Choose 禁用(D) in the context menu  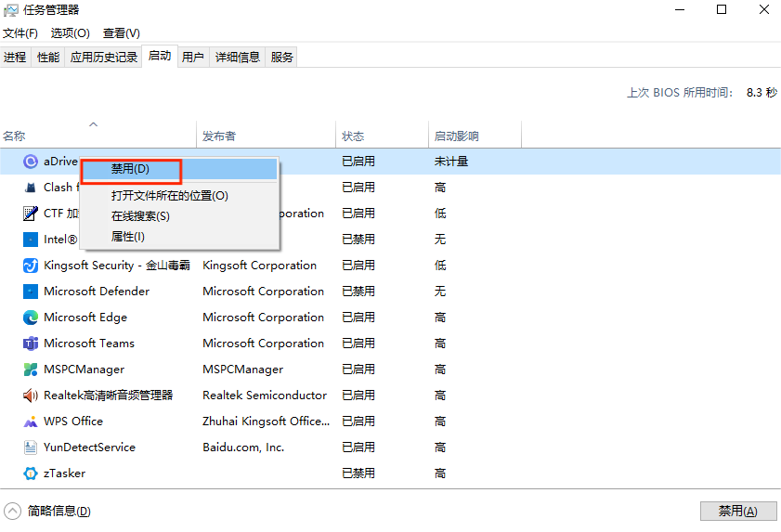(x=179, y=169)
